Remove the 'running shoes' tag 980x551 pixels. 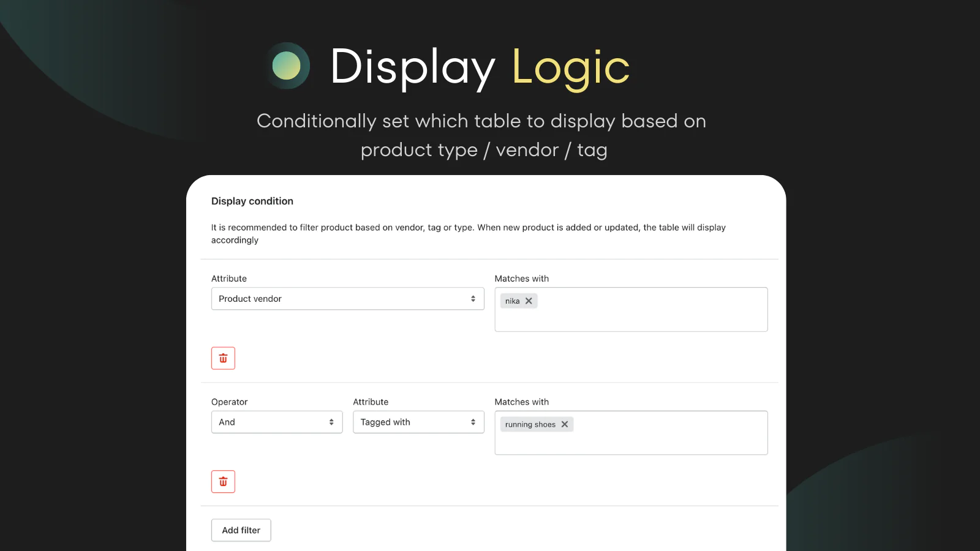coord(565,424)
